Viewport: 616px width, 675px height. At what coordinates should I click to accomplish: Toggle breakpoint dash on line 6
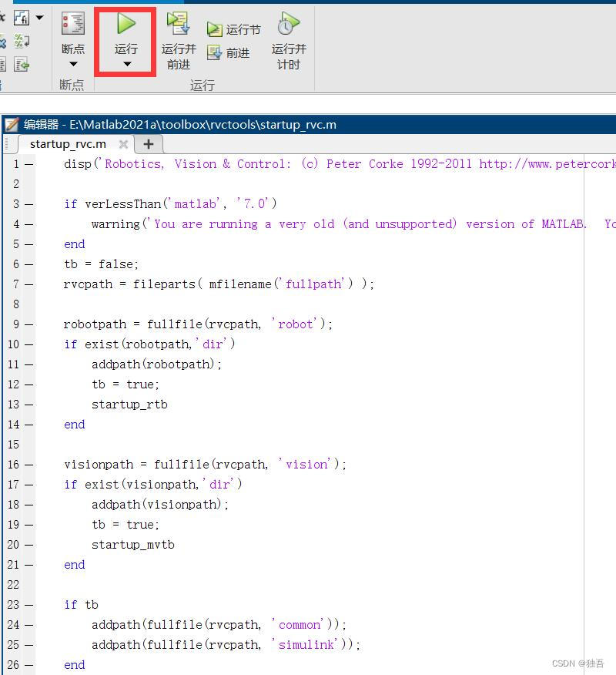pos(28,264)
